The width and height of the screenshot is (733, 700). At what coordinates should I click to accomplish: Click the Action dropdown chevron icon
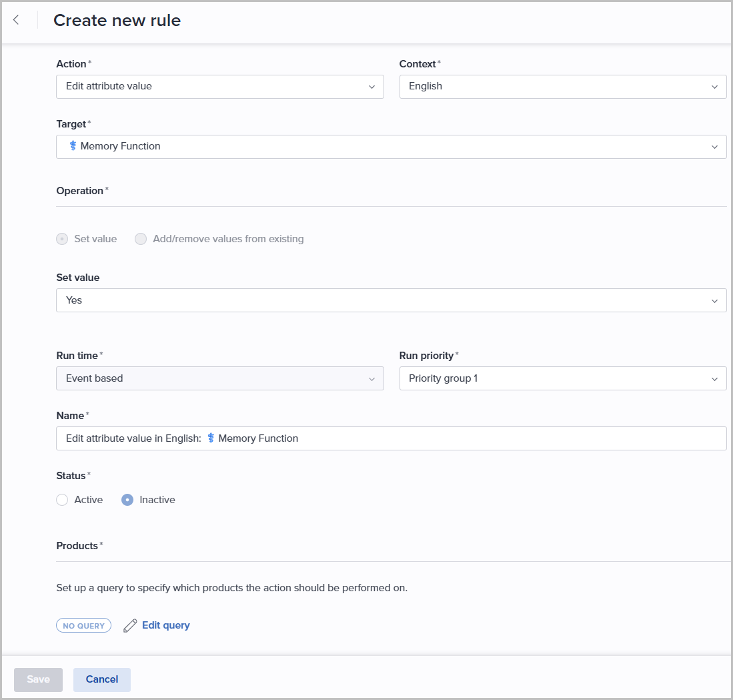coord(372,87)
